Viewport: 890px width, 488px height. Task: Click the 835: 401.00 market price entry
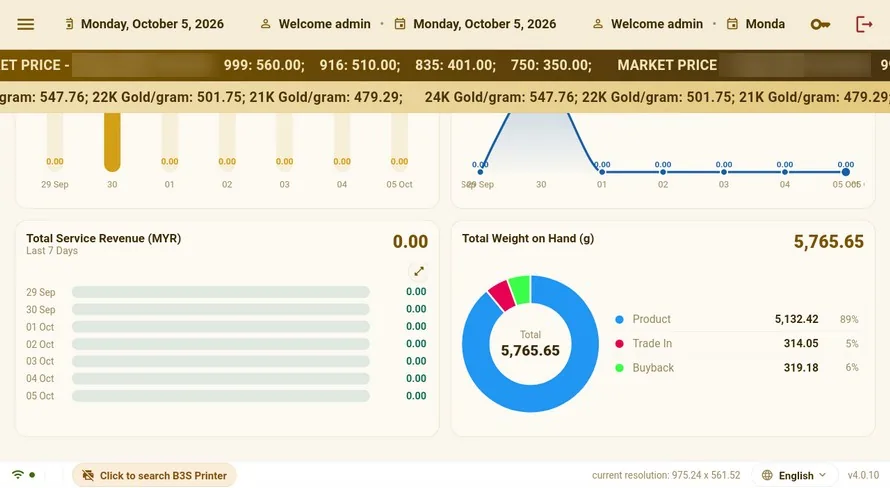click(x=455, y=65)
